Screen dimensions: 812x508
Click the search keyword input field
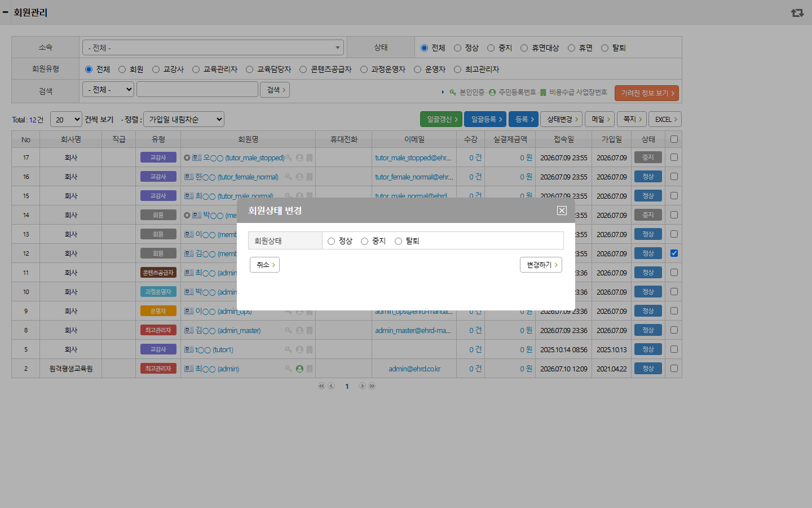[x=197, y=90]
